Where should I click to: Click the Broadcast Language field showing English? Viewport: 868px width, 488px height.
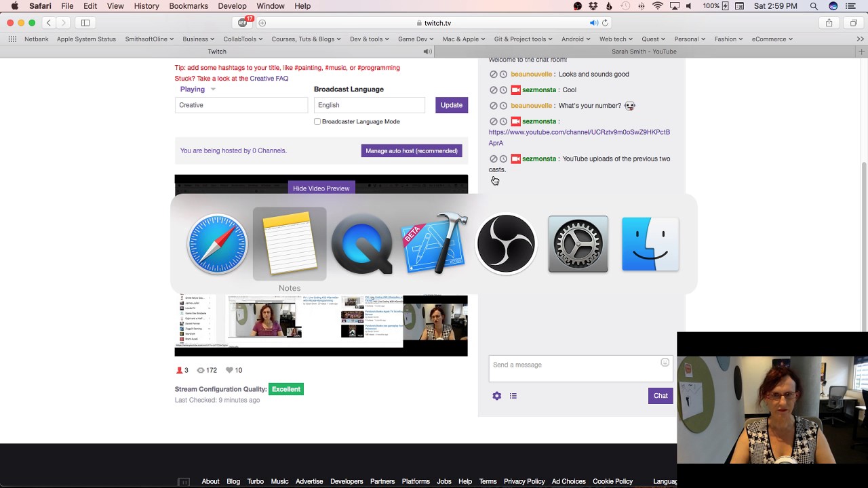(370, 105)
